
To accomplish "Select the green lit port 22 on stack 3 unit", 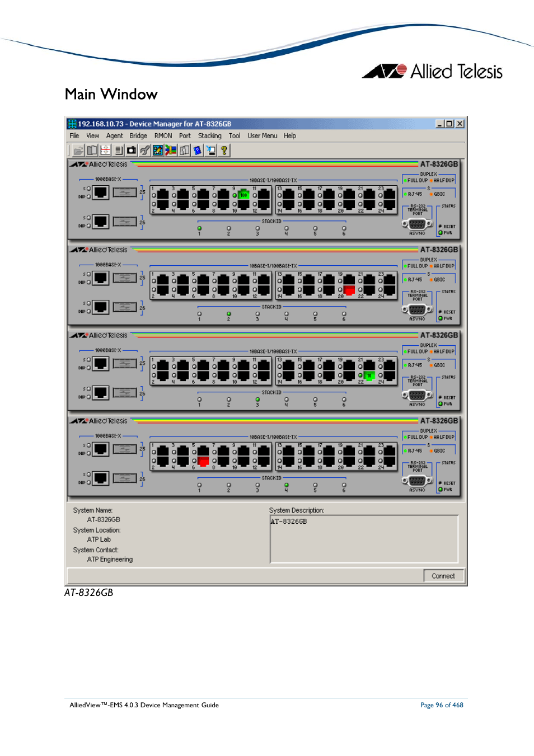I will point(369,376).
